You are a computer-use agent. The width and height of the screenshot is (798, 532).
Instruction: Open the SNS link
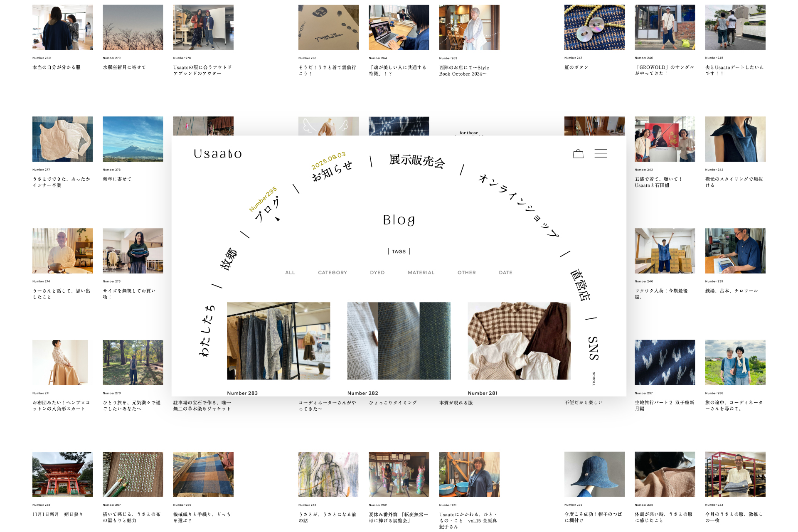(x=594, y=348)
